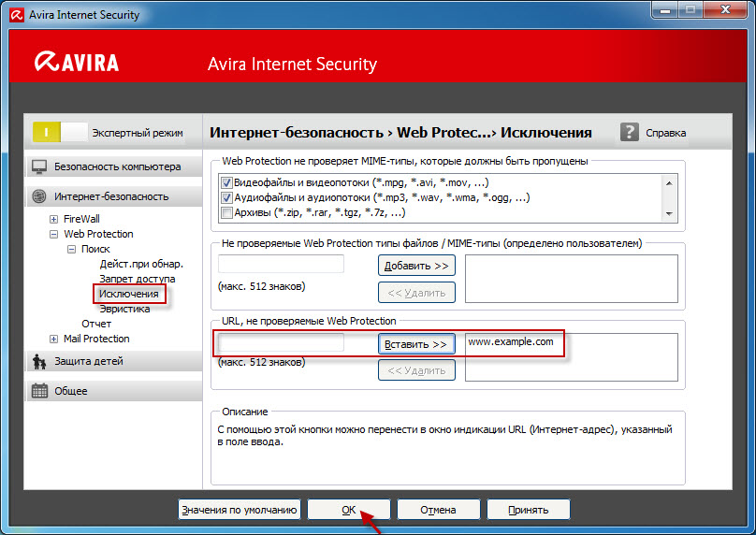Click the MIME-type input field
The width and height of the screenshot is (756, 535).
tap(281, 264)
